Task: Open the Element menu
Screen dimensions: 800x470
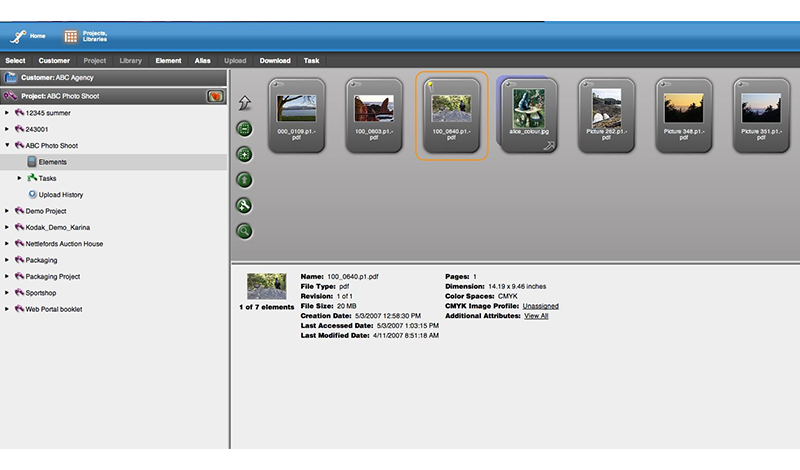Action: (168, 60)
